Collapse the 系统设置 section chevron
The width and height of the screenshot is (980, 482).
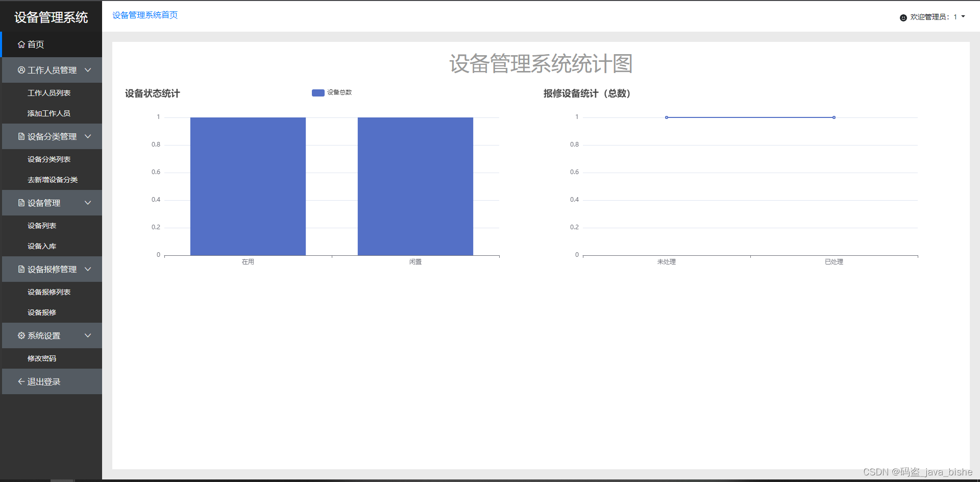tap(87, 335)
